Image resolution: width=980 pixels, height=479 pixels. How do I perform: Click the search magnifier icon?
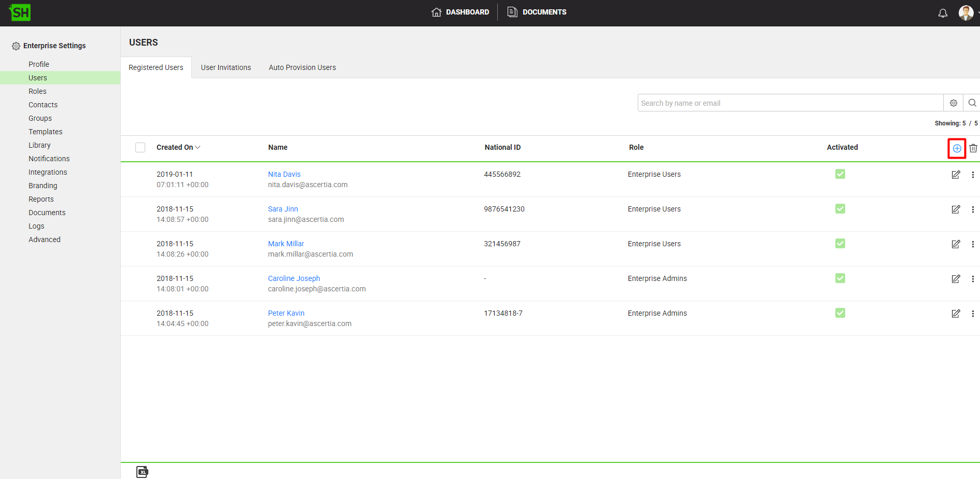point(972,103)
